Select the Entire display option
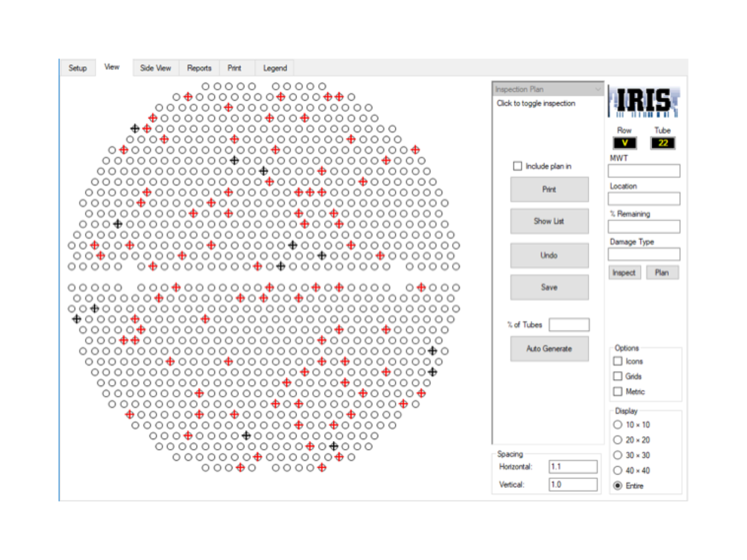747x560 pixels. 618,486
